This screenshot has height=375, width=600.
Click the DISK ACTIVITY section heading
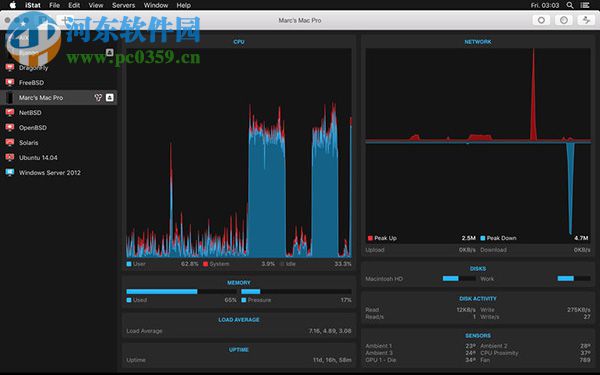tap(478, 298)
